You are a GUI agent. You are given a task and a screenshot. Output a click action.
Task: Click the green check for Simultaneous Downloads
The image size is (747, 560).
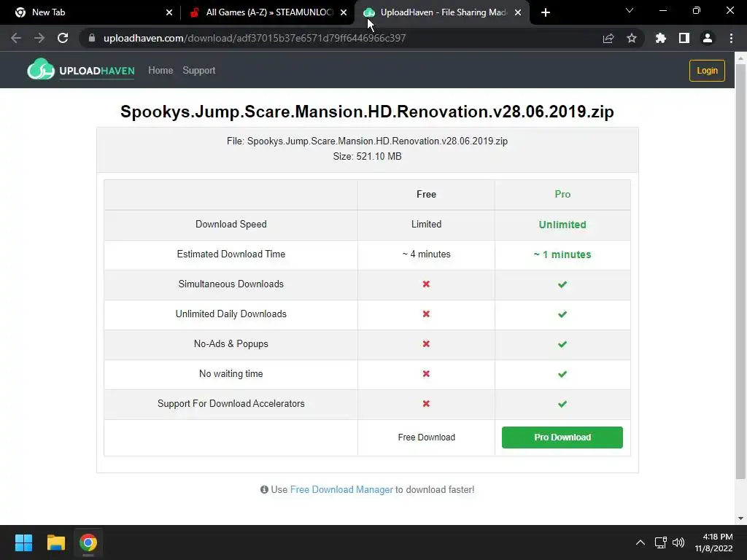[562, 284]
